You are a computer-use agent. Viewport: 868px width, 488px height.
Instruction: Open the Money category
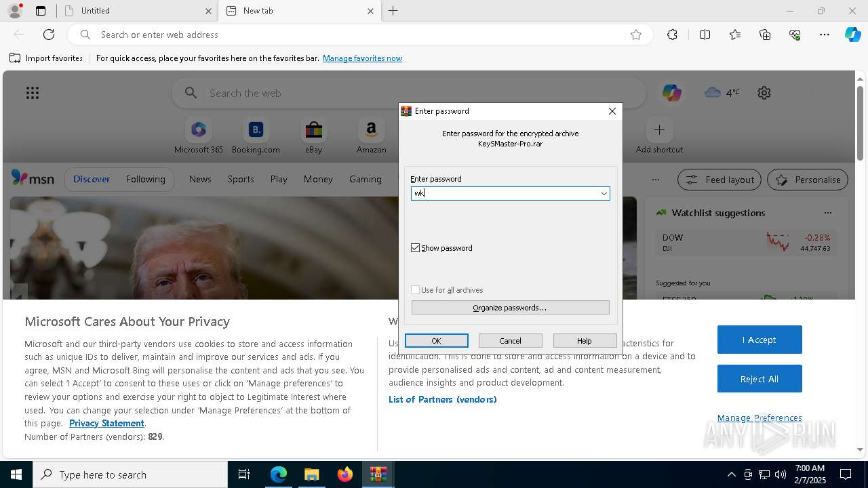pyautogui.click(x=318, y=179)
